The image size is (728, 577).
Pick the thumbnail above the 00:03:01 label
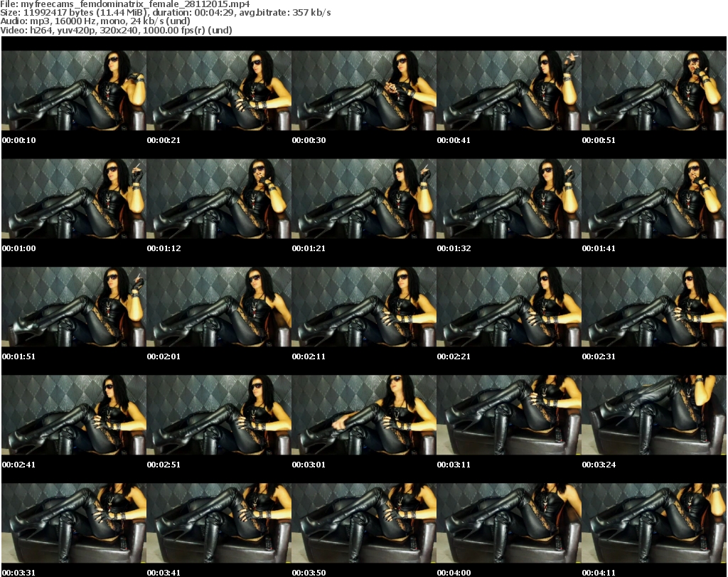363,415
